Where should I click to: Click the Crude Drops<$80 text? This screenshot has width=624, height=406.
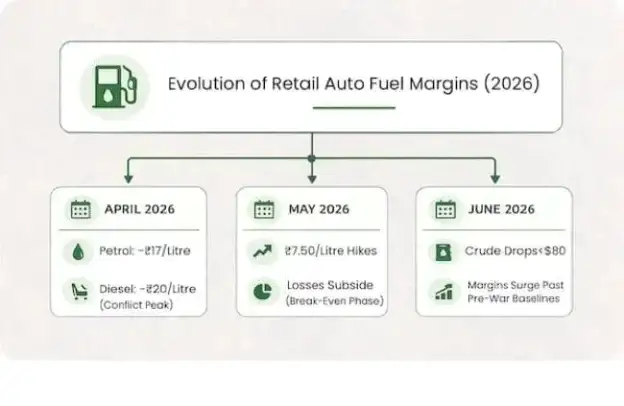coord(515,251)
